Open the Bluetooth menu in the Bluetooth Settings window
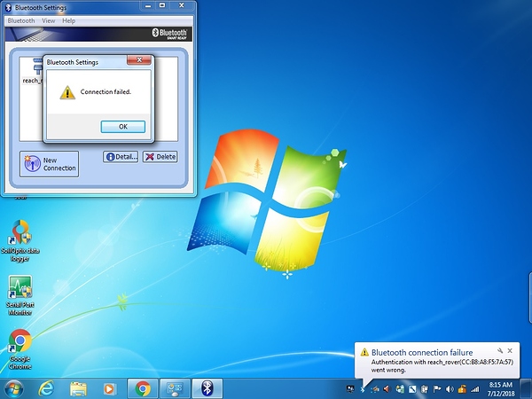532x399 pixels. point(21,20)
